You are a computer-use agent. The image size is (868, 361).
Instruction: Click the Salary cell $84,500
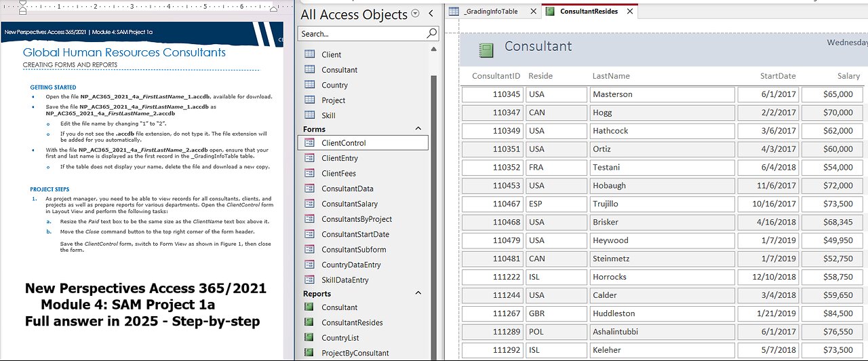[832, 313]
